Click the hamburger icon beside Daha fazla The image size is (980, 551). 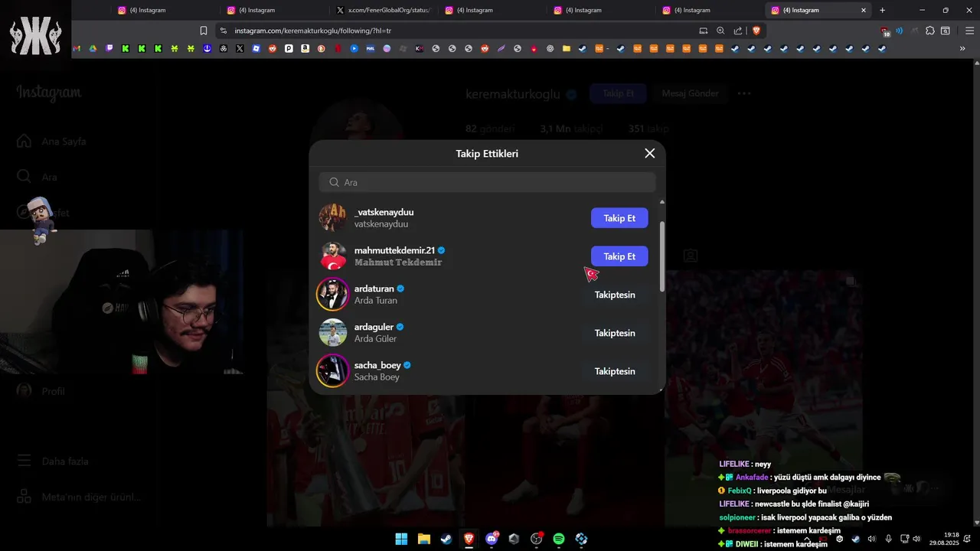(x=24, y=461)
